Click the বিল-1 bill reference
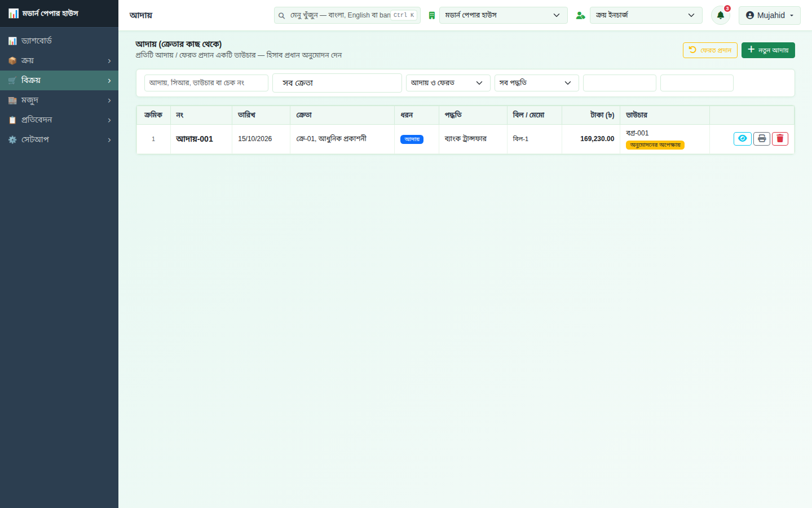This screenshot has width=812, height=508. [520, 139]
